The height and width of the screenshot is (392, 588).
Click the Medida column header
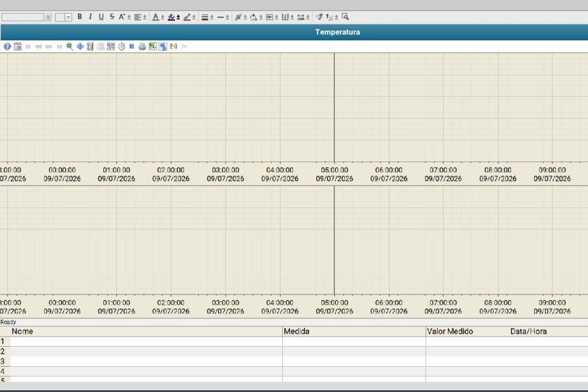296,331
